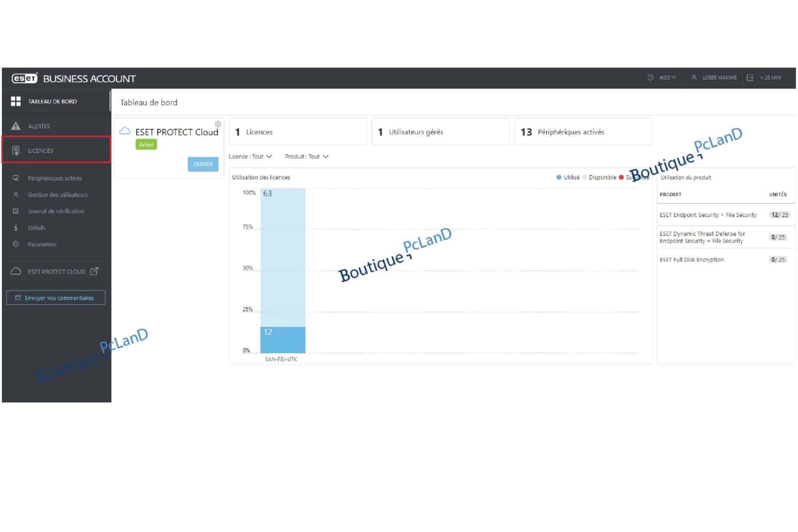Expand the Produit : Tout filter
The width and height of the screenshot is (798, 532).
point(307,157)
